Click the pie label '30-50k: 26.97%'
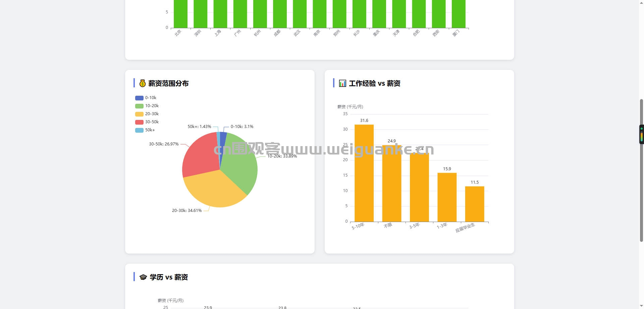Image resolution: width=644 pixels, height=309 pixels. pos(164,144)
